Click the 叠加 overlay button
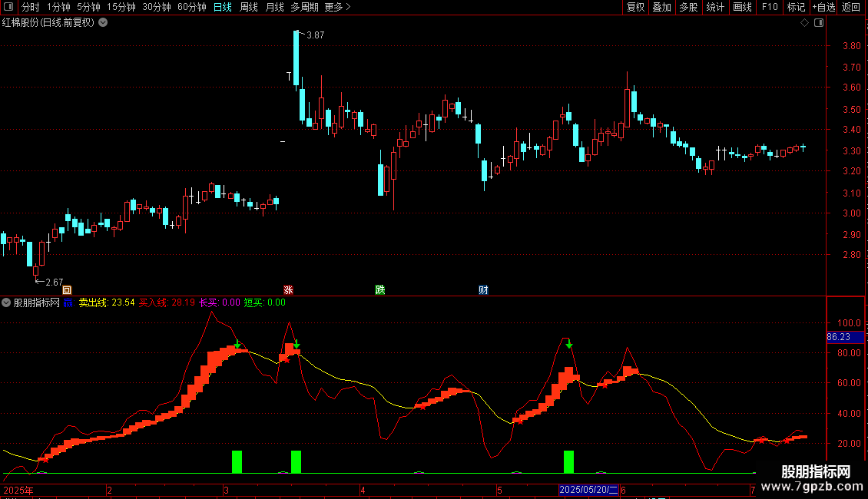Image resolution: width=868 pixels, height=499 pixels. [x=661, y=7]
